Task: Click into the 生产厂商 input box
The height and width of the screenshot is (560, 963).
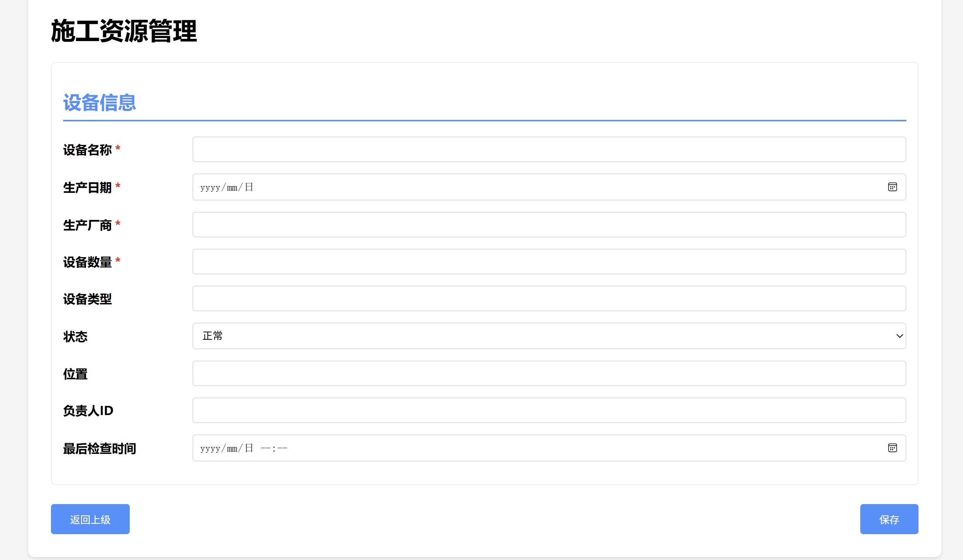Action: click(x=549, y=224)
